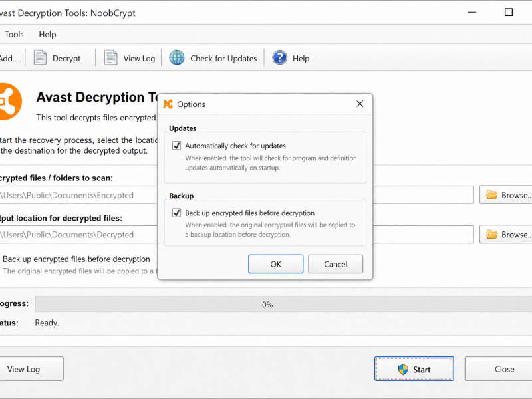Click the 0% progress bar
Viewport: 532px width, 399px height.
pos(284,305)
